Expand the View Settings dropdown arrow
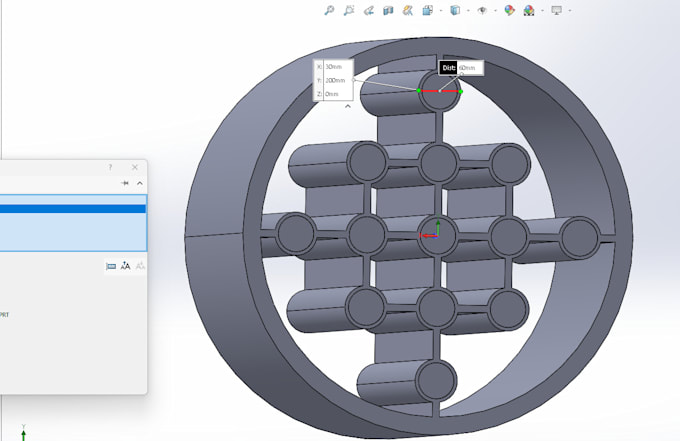The width and height of the screenshot is (680, 441). 570,10
